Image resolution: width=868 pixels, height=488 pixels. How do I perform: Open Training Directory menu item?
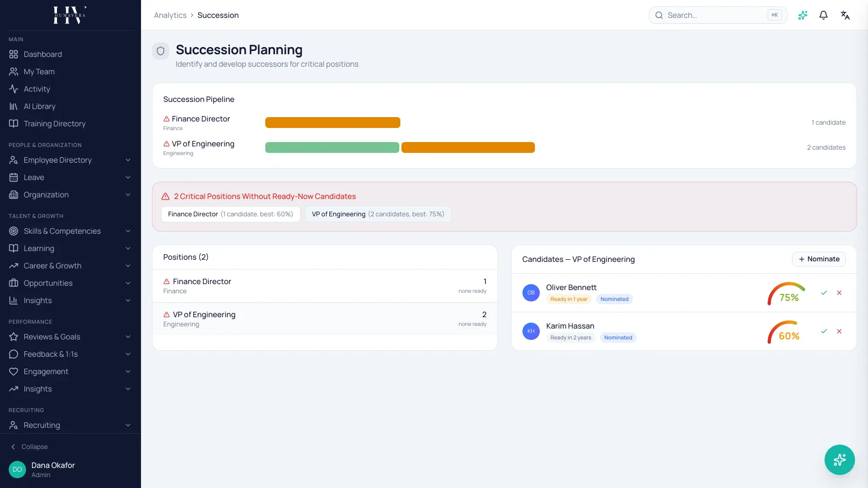[x=71, y=124]
